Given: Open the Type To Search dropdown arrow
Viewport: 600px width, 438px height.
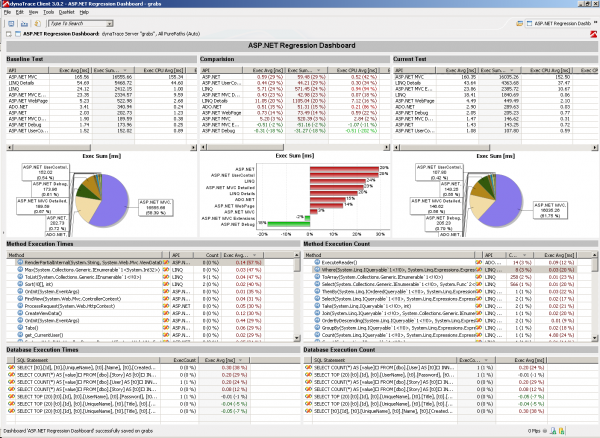Looking at the screenshot, I should tap(109, 24).
